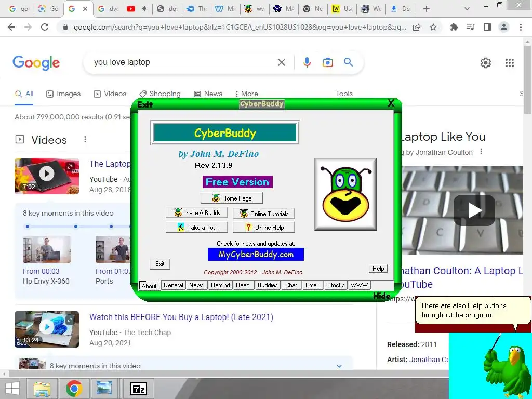Open File Explorer from the taskbar
This screenshot has height=399, width=532.
pyautogui.click(x=42, y=389)
